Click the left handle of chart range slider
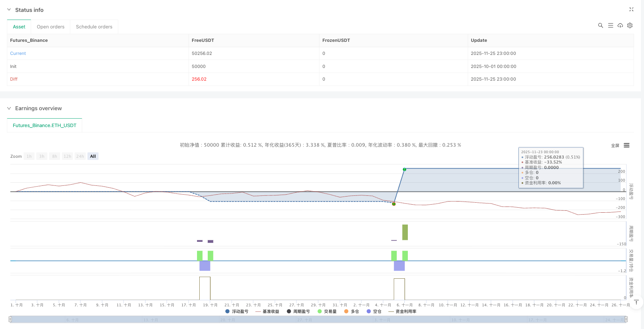This screenshot has height=329, width=644. [10, 319]
